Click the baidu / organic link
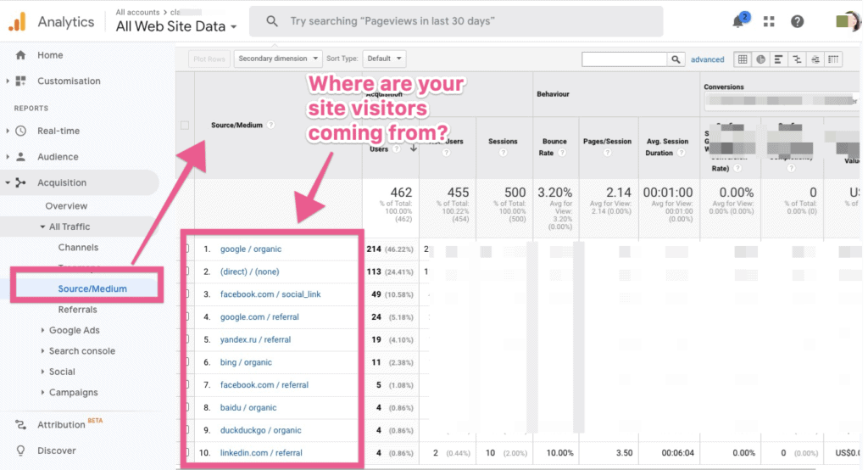Image resolution: width=868 pixels, height=470 pixels. (248, 407)
